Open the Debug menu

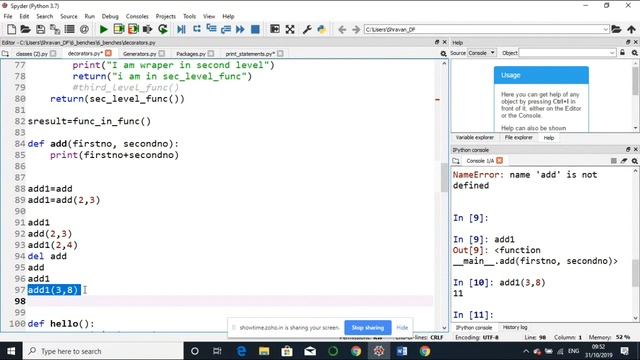point(110,16)
